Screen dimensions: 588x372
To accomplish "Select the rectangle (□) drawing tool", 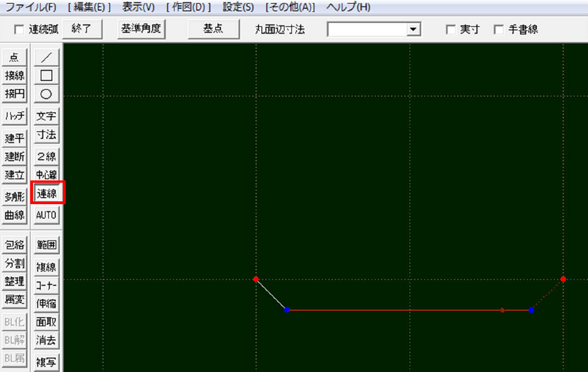I will (x=47, y=75).
